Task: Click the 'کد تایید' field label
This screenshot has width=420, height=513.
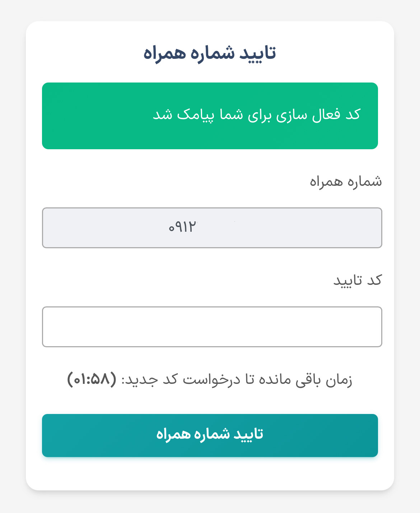Action: pos(357,281)
